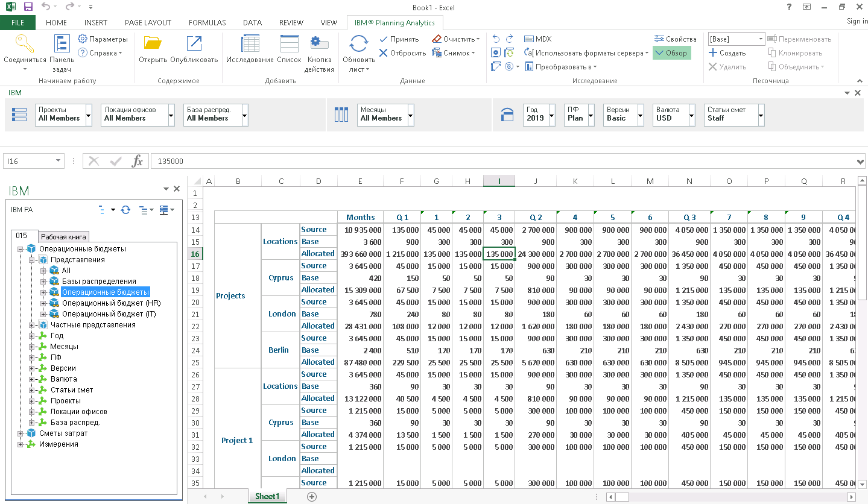
Task: Select Операционный бюджет (IT) view
Action: pos(109,314)
